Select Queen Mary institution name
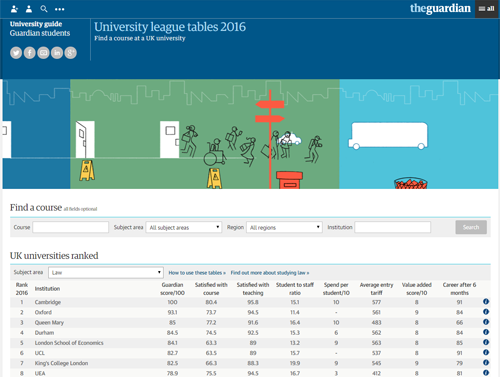The image size is (500, 377). pos(49,323)
